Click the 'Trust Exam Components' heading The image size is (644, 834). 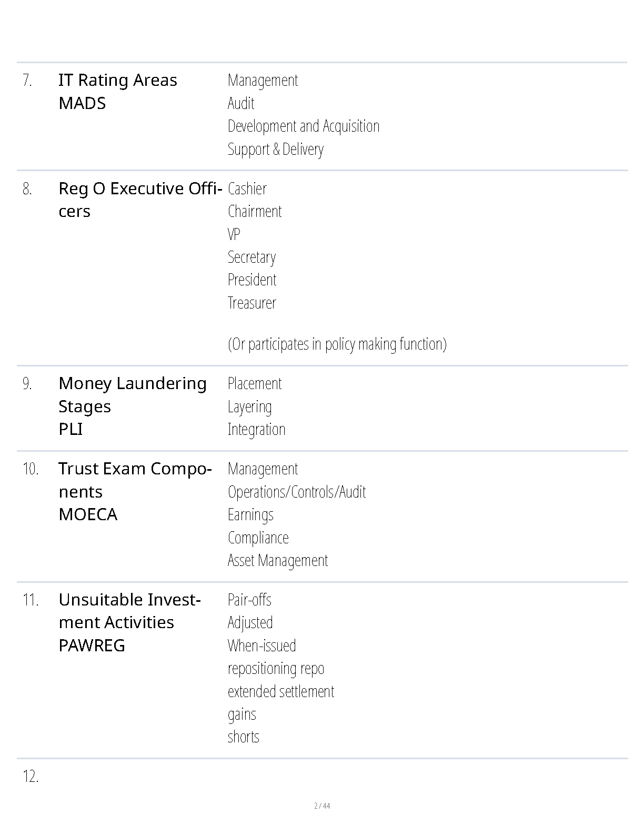click(x=135, y=480)
